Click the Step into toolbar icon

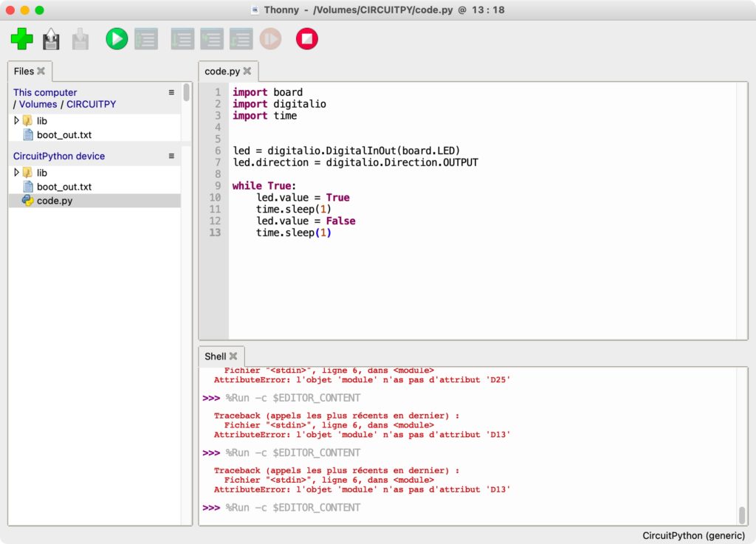[211, 39]
